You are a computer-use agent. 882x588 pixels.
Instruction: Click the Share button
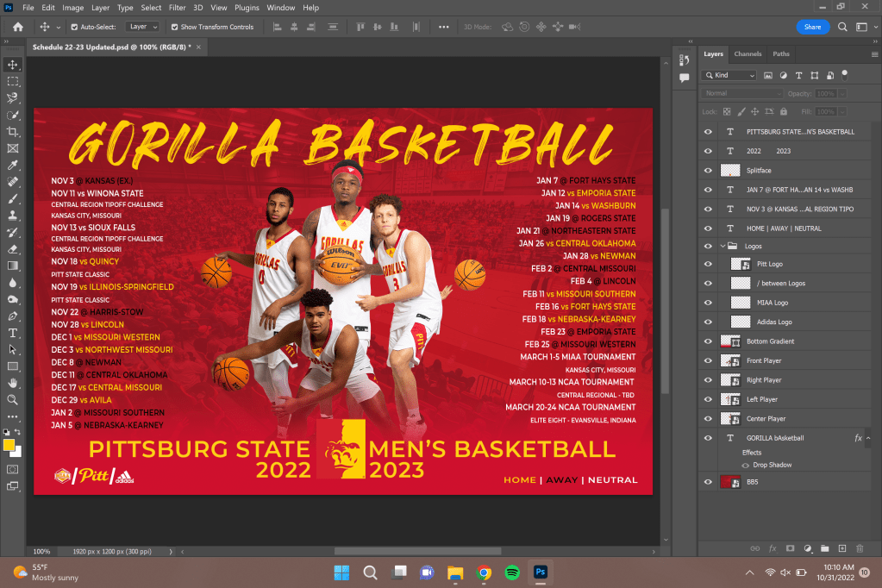pos(812,27)
